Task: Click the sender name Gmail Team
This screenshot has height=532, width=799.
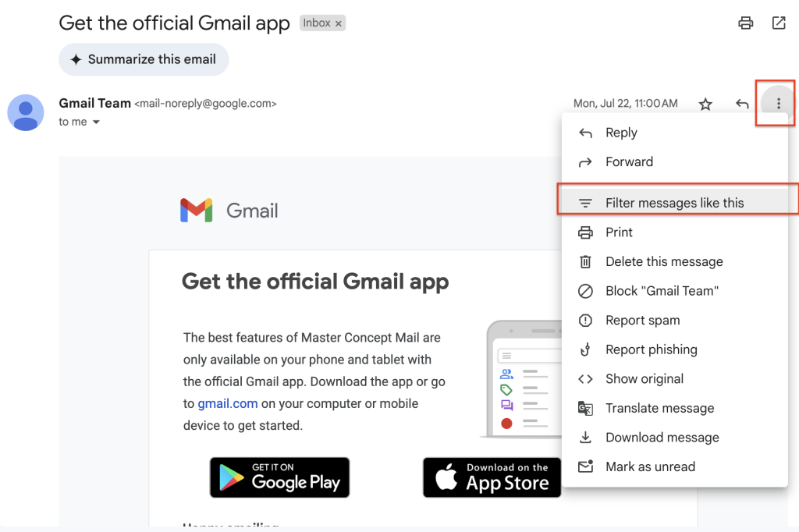Action: (94, 104)
